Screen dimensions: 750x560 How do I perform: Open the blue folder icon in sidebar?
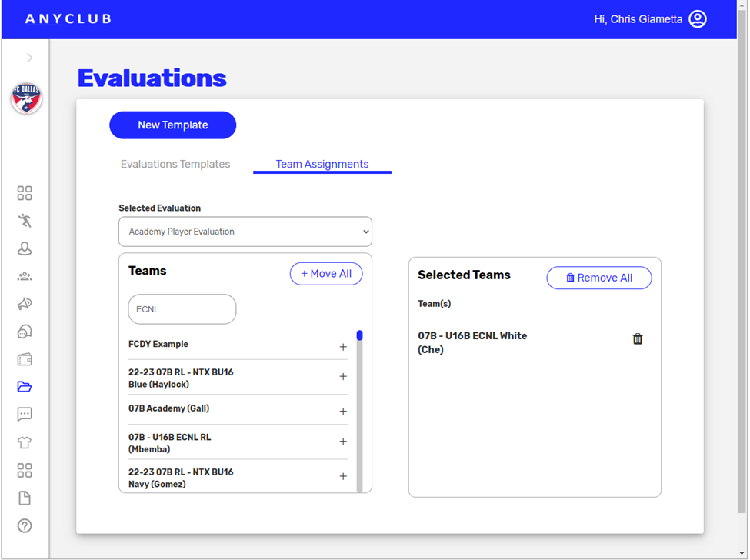[25, 386]
